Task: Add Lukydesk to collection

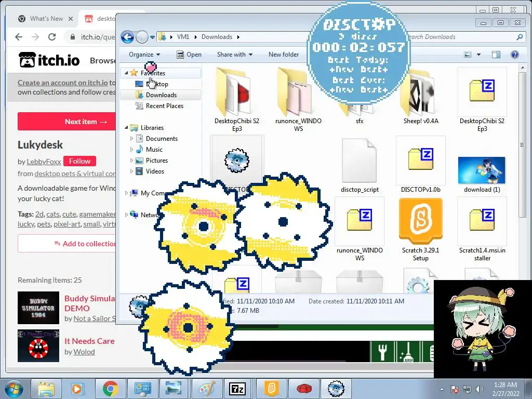Action: pos(67,244)
